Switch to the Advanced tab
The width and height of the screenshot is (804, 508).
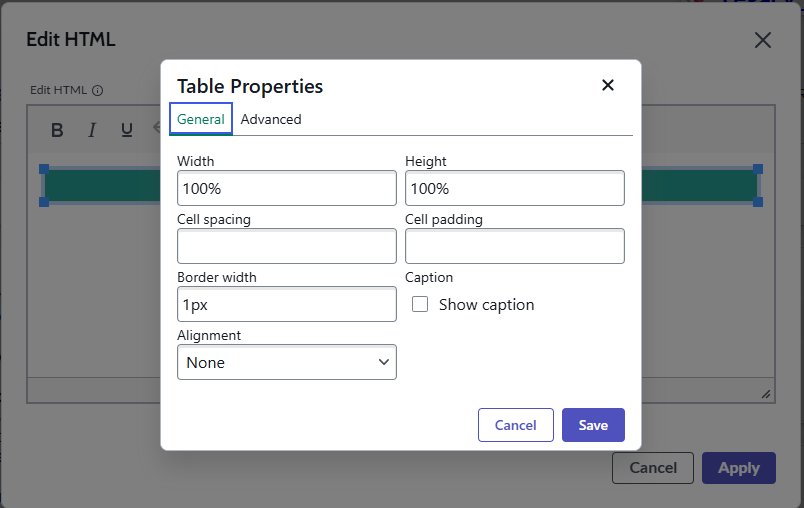(271, 119)
